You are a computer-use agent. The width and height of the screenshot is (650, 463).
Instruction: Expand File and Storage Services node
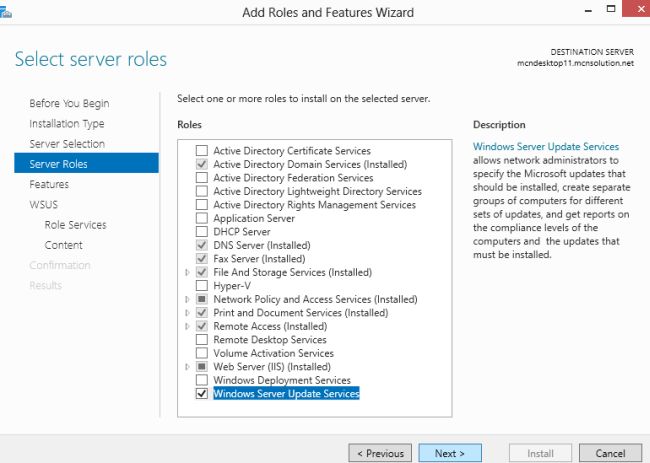(x=187, y=272)
